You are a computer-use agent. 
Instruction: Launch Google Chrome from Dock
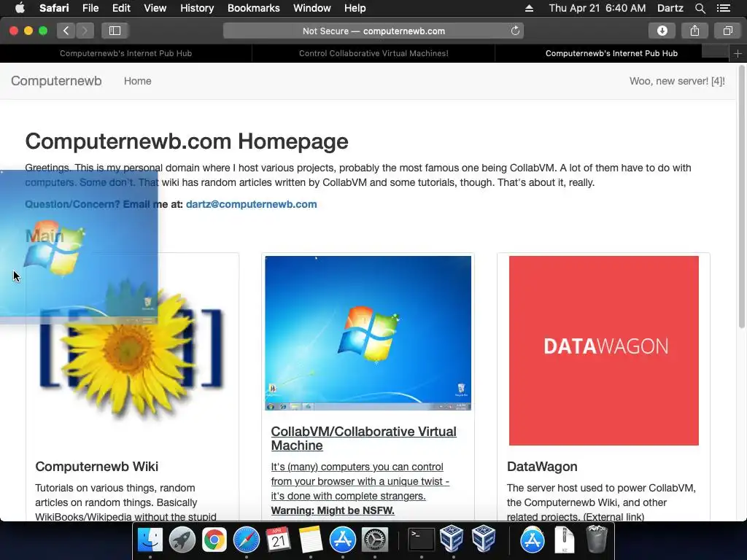click(x=214, y=540)
